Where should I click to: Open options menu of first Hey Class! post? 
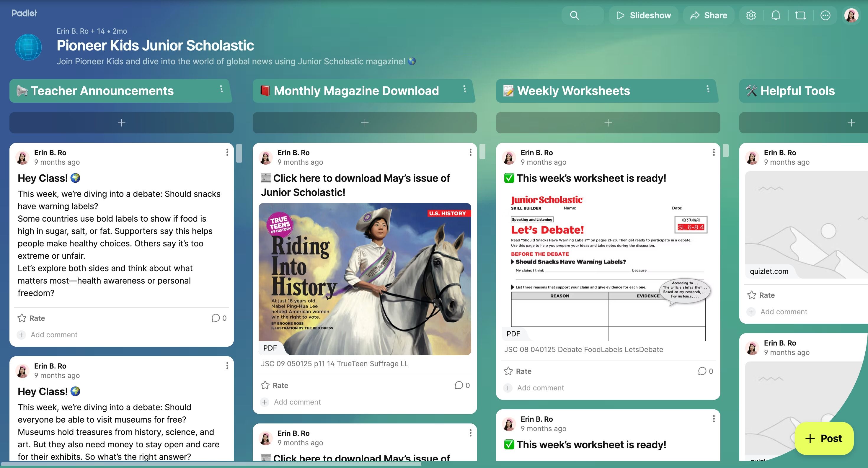point(227,153)
